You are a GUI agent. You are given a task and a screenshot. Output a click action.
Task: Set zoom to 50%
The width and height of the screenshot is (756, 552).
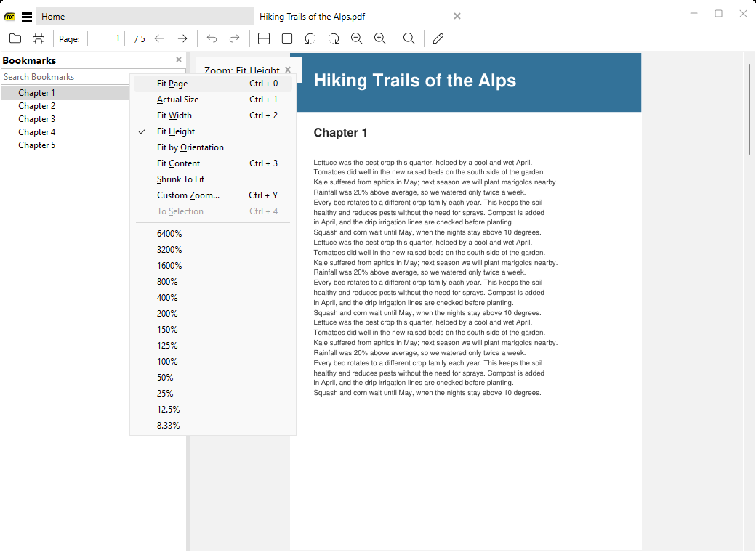click(x=212, y=377)
